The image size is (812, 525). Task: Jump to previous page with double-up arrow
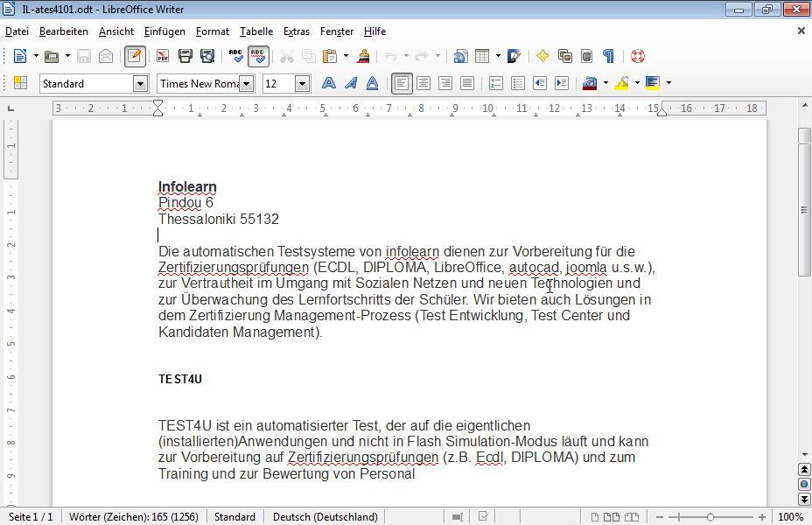click(x=804, y=470)
